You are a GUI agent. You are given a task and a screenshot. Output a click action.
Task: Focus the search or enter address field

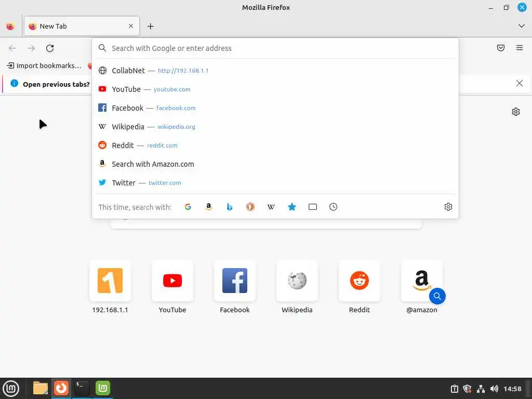click(275, 48)
